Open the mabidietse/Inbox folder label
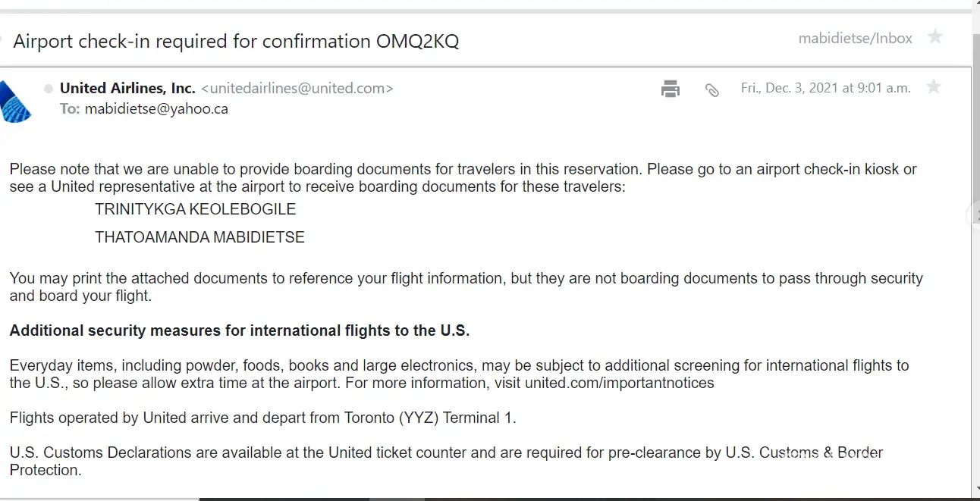This screenshot has width=980, height=501. [855, 38]
